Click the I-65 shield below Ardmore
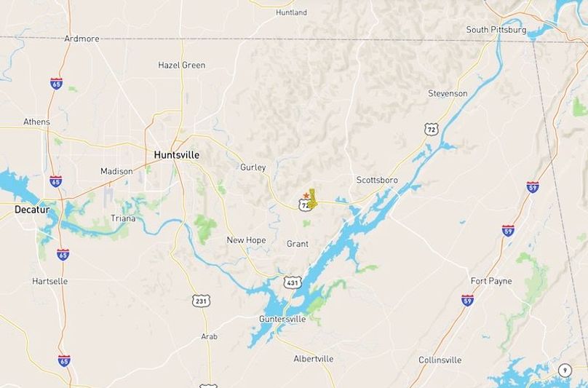Image resolution: width=588 pixels, height=388 pixels. pyautogui.click(x=56, y=83)
